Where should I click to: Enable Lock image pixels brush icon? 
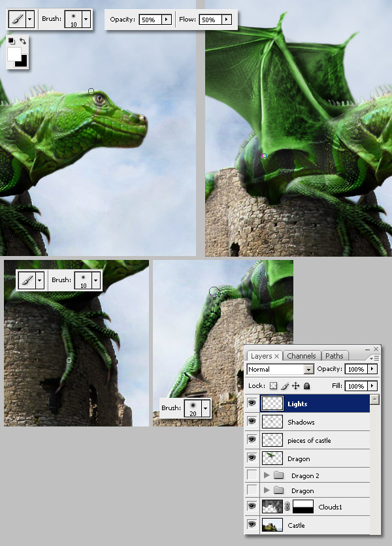coord(285,386)
